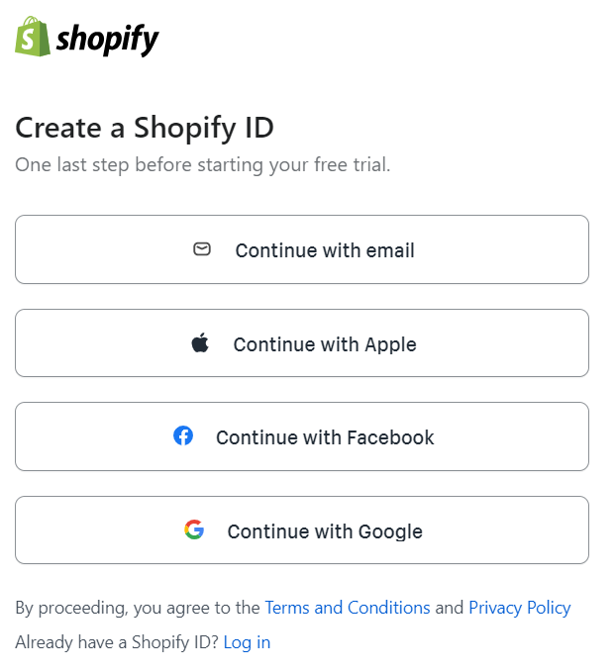Click the 'By proceeding, you agree' text
616x672 pixels.
coord(138,608)
